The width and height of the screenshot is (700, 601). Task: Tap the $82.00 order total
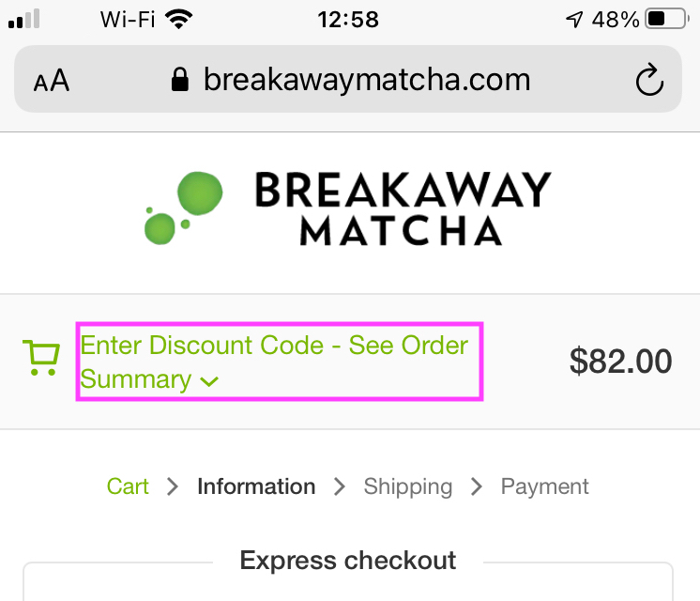(620, 361)
